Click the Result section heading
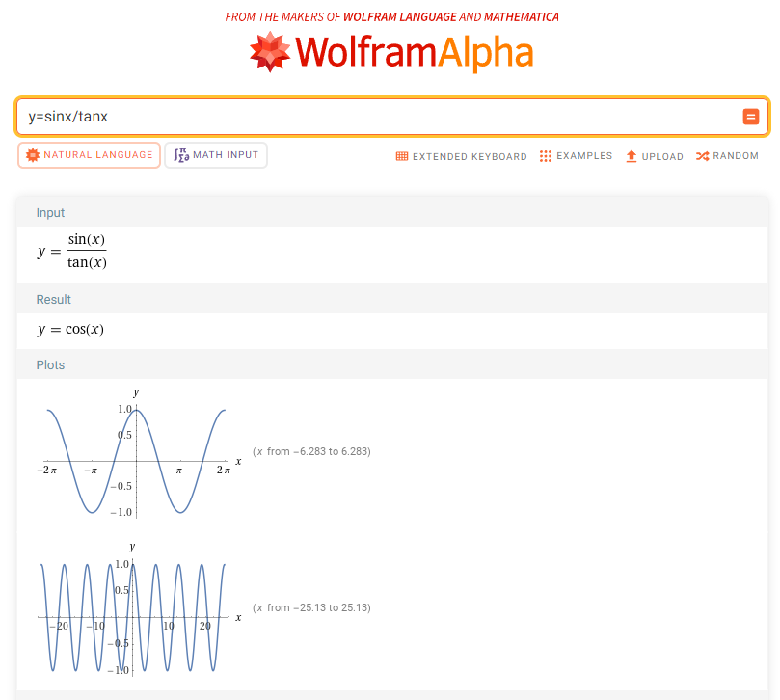780x700 pixels. click(x=54, y=300)
